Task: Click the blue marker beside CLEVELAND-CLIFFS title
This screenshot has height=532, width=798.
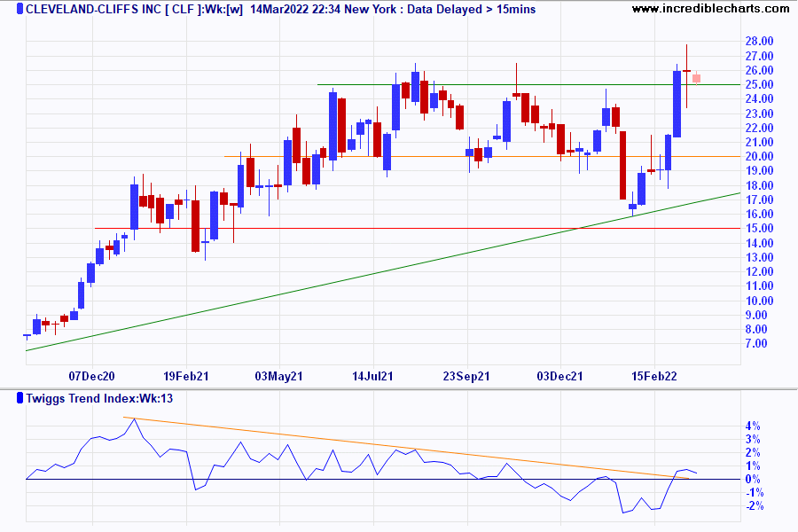Action: pyautogui.click(x=20, y=9)
